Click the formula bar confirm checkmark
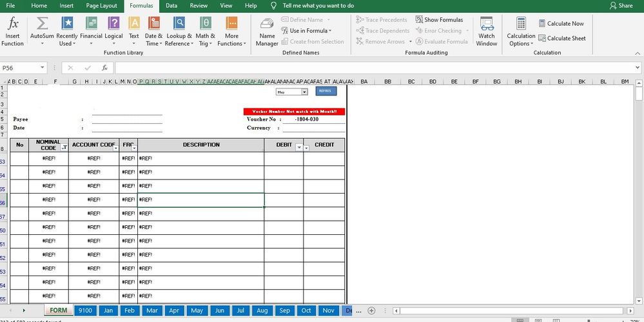This screenshot has height=322, width=644. [x=88, y=68]
